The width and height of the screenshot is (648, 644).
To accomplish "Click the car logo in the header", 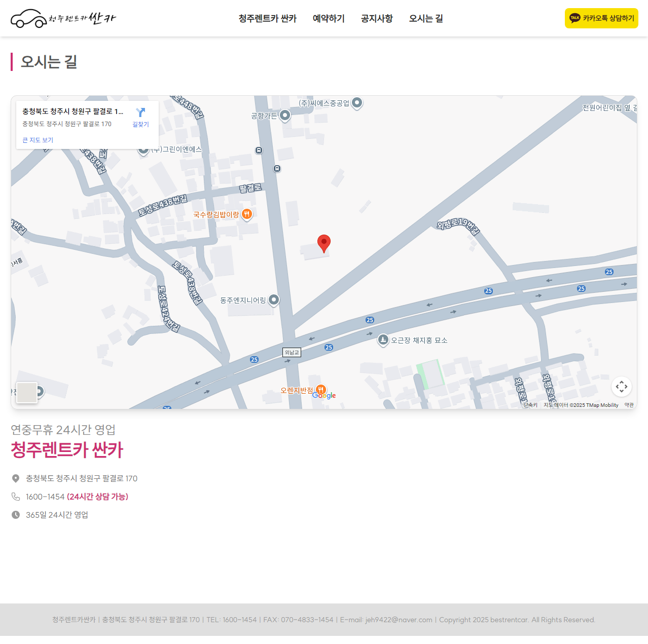I will (28, 18).
